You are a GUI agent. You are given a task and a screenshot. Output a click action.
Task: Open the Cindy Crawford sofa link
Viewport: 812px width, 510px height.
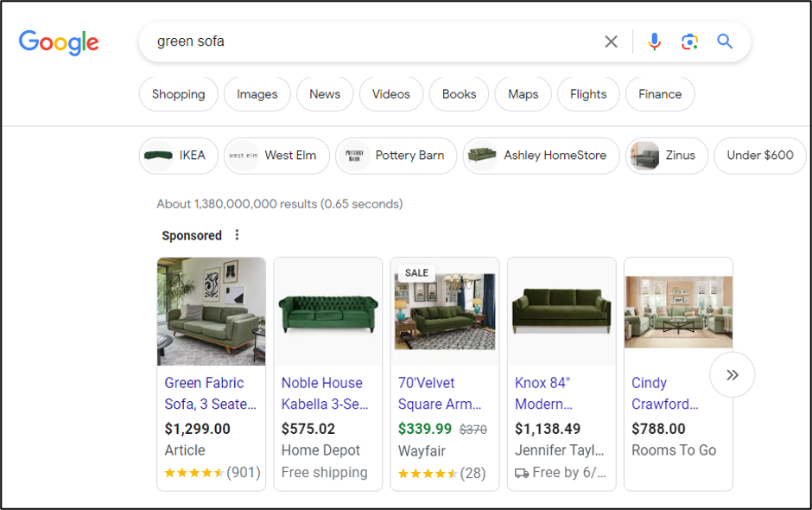point(665,393)
